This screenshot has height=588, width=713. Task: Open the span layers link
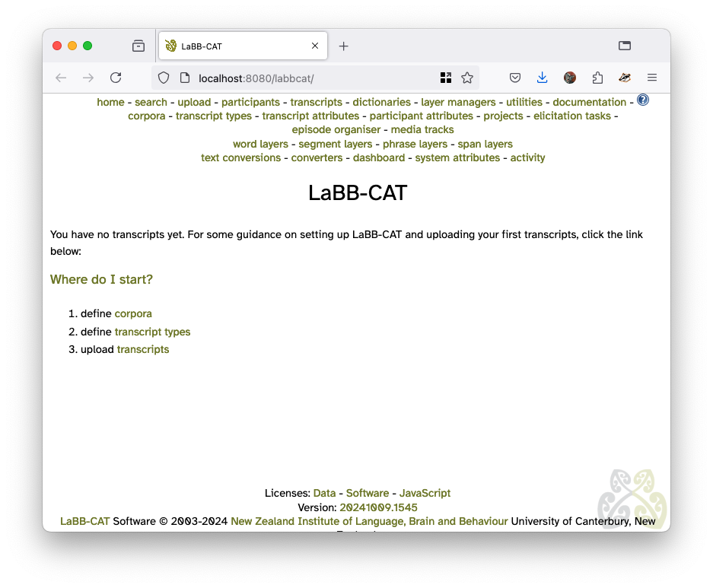click(x=485, y=144)
